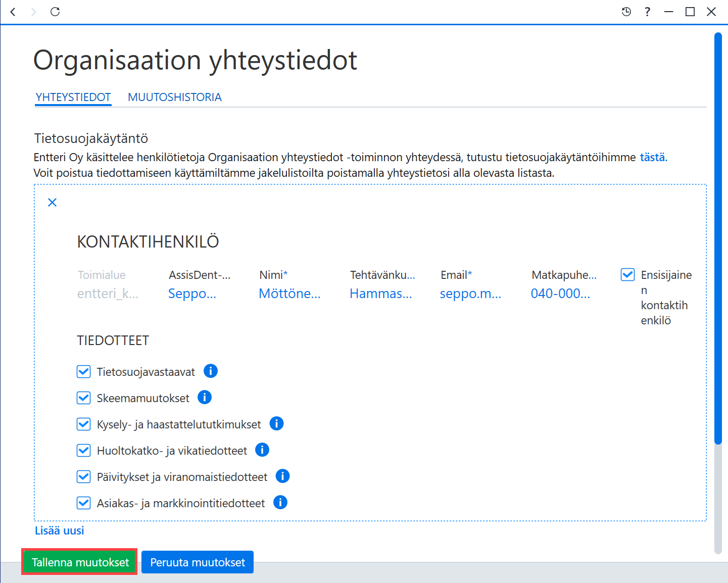Image resolution: width=728 pixels, height=583 pixels.
Task: Show info for Tietosuojavastaavat
Action: [x=211, y=371]
